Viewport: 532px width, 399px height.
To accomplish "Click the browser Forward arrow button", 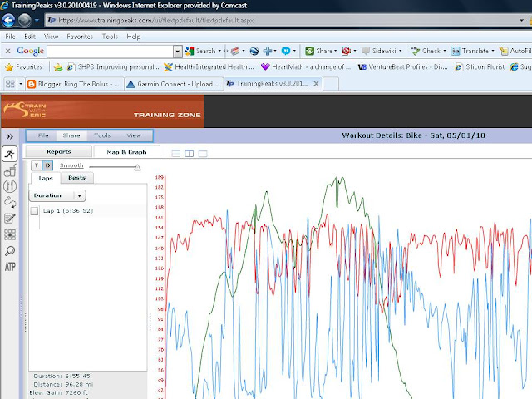I will coord(24,20).
